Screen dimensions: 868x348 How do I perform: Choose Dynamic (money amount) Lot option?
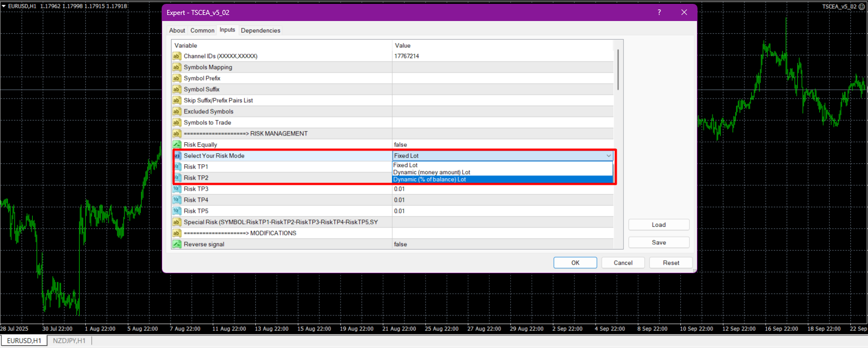click(431, 172)
